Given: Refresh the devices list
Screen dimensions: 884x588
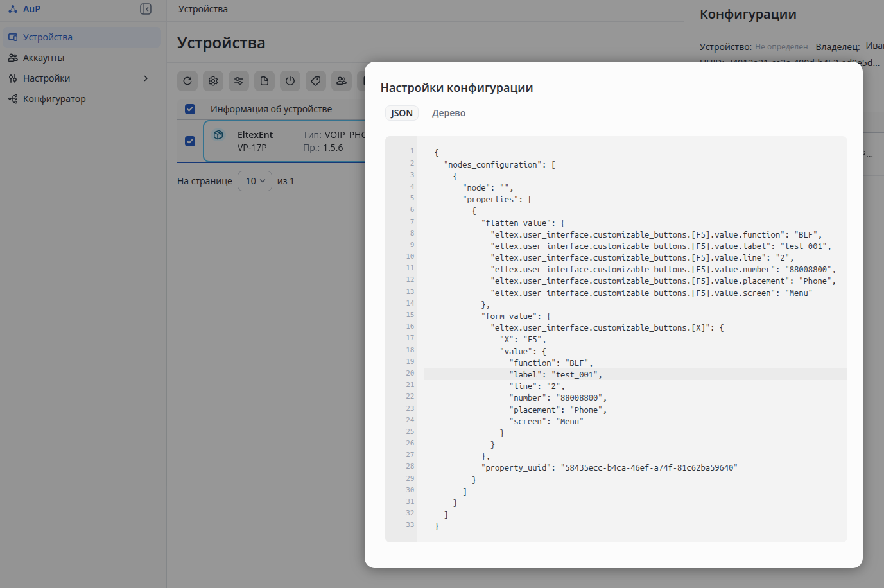Looking at the screenshot, I should tap(187, 81).
